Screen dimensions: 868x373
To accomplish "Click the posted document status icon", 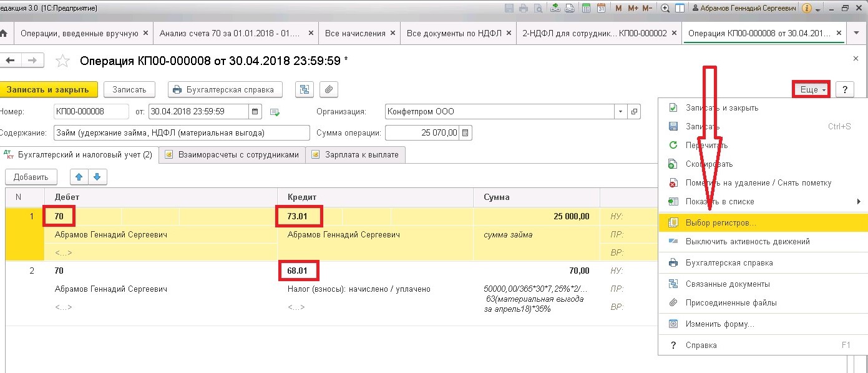I will coord(274,112).
